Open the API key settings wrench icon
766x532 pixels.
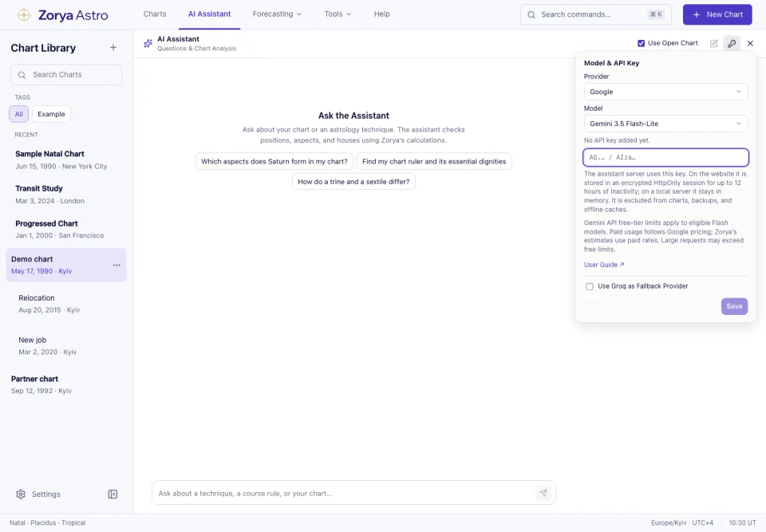(x=732, y=44)
